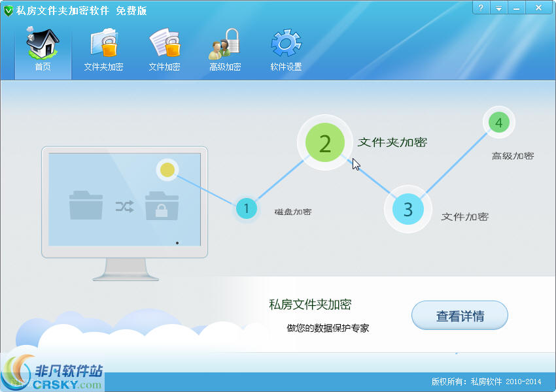Click step circle 4 for 高级加密
The width and height of the screenshot is (556, 392).
point(498,122)
